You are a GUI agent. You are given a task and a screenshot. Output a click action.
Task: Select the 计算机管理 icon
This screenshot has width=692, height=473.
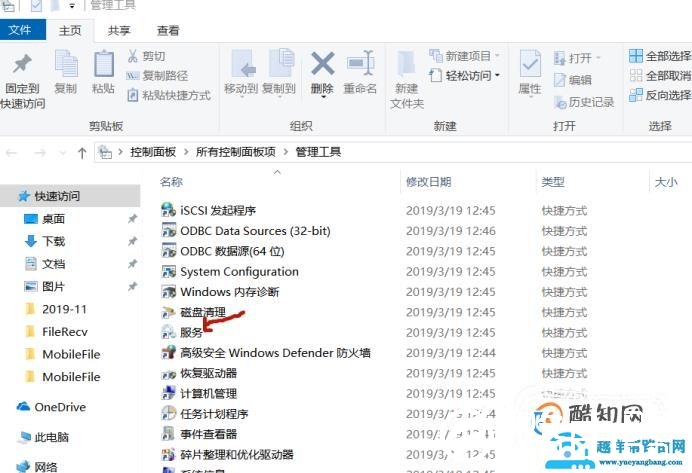pos(169,393)
